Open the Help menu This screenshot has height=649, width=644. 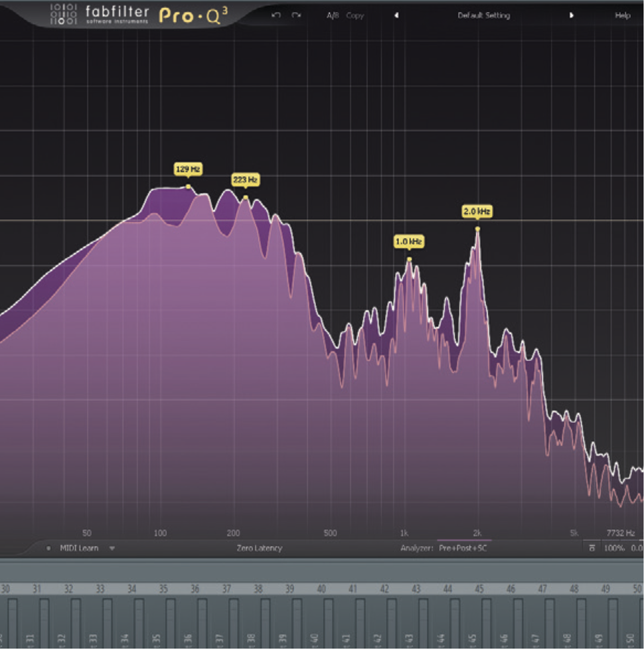tap(623, 15)
